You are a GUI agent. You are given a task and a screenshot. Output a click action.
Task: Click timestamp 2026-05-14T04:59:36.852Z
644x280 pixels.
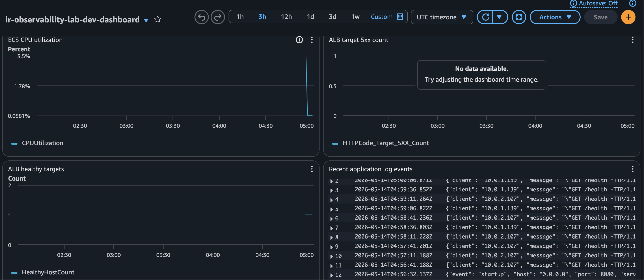point(393,189)
